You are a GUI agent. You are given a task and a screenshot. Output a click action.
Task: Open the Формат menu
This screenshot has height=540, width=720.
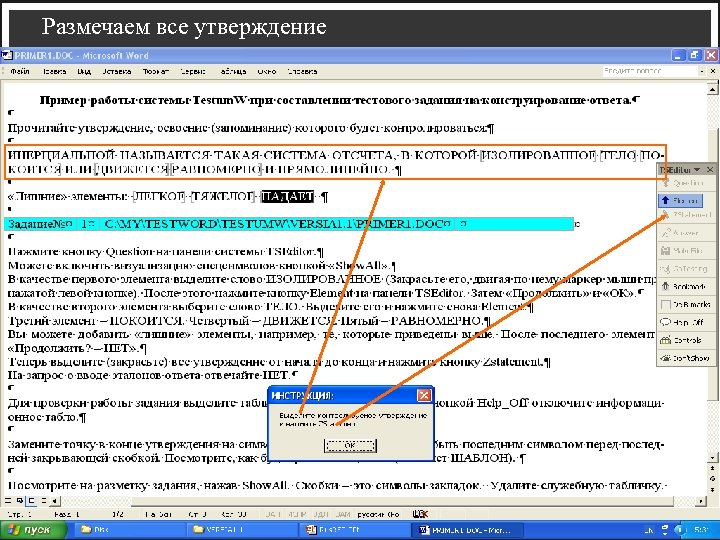point(156,72)
